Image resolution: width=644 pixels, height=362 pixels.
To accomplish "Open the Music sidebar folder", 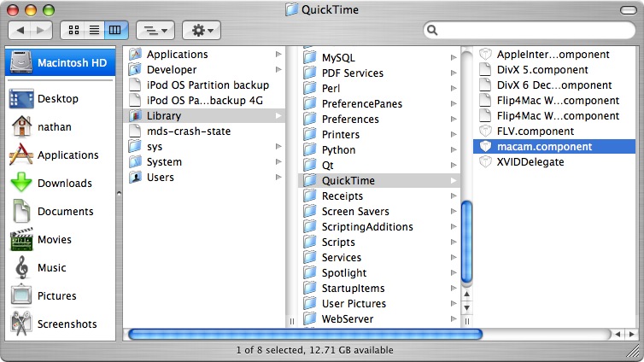I will tap(51, 267).
